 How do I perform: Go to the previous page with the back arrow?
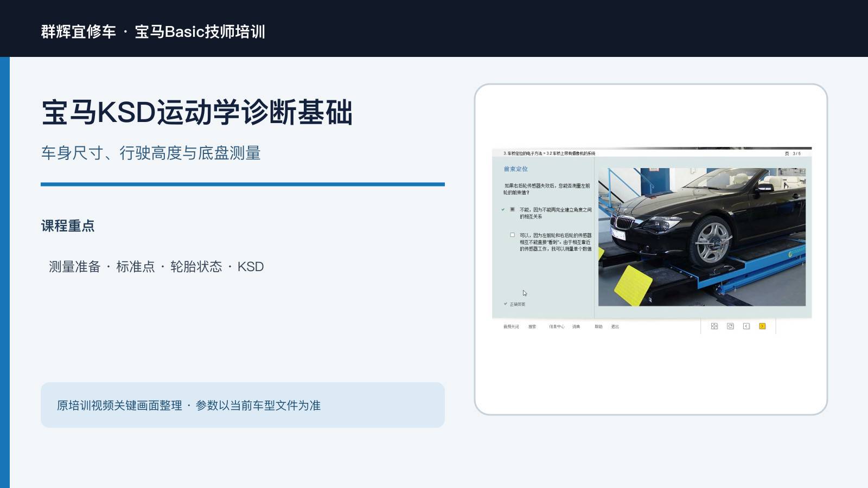[746, 326]
